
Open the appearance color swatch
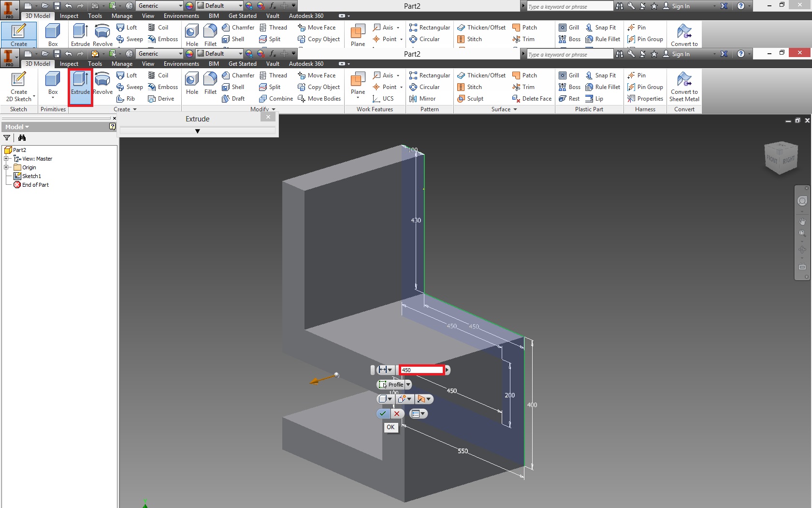(x=189, y=54)
